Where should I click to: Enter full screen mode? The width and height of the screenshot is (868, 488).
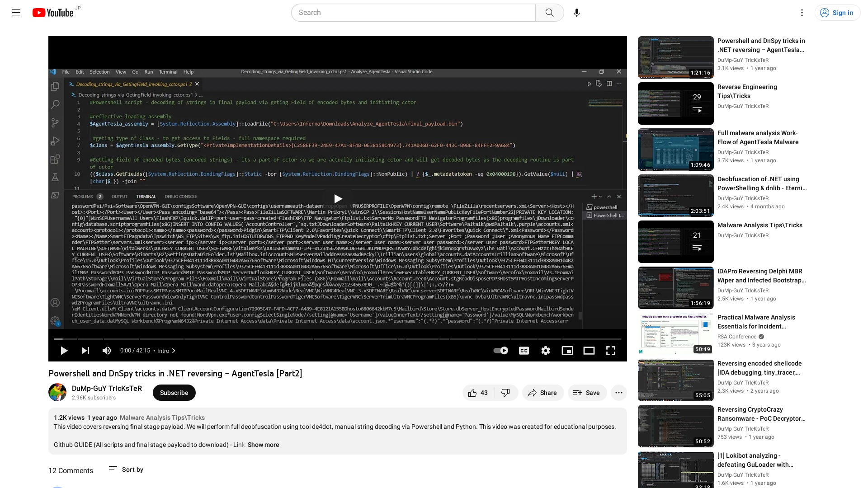coord(611,351)
